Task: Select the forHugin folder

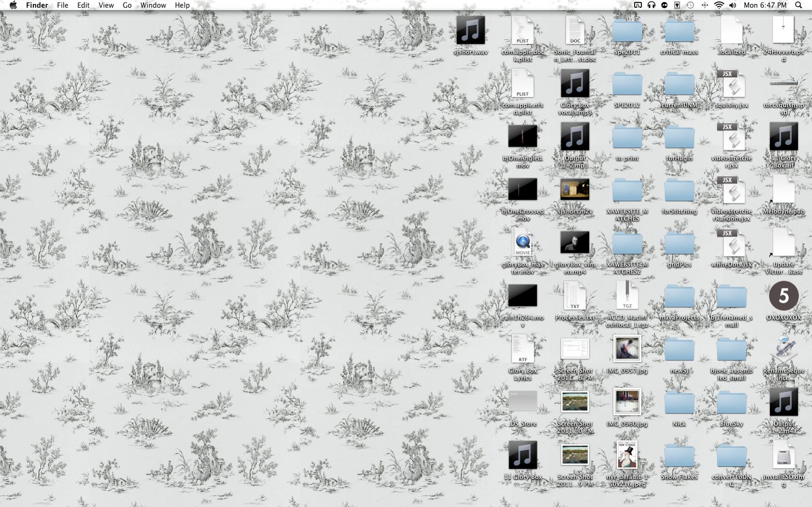Action: 679,138
